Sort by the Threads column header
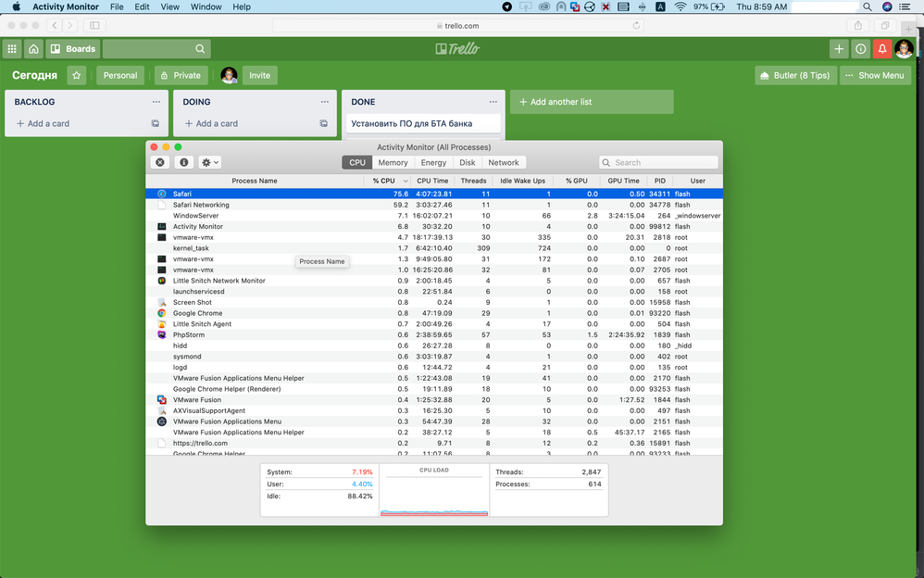The height and width of the screenshot is (578, 924). pyautogui.click(x=473, y=181)
